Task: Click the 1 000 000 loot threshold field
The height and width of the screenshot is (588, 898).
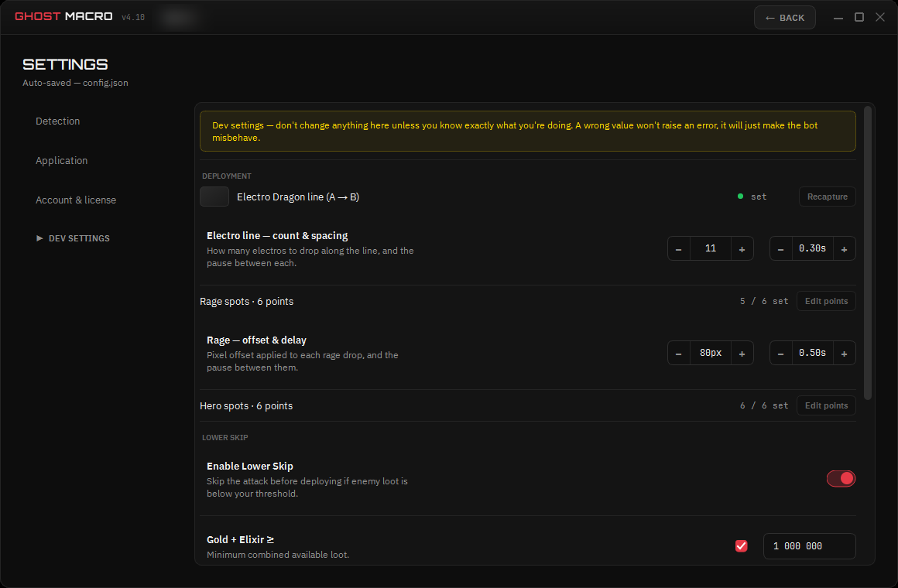Action: (809, 545)
